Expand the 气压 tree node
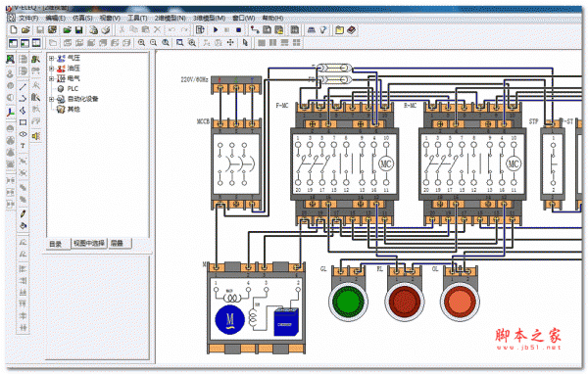This screenshot has height=374, width=588. (x=52, y=58)
